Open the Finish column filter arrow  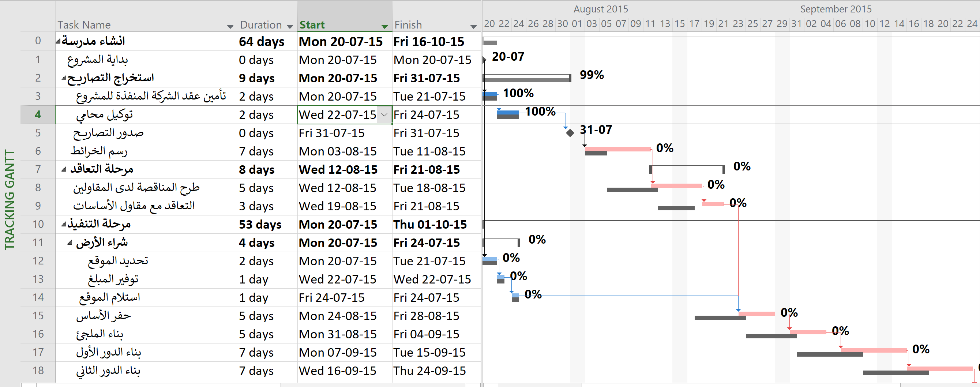pyautogui.click(x=473, y=27)
